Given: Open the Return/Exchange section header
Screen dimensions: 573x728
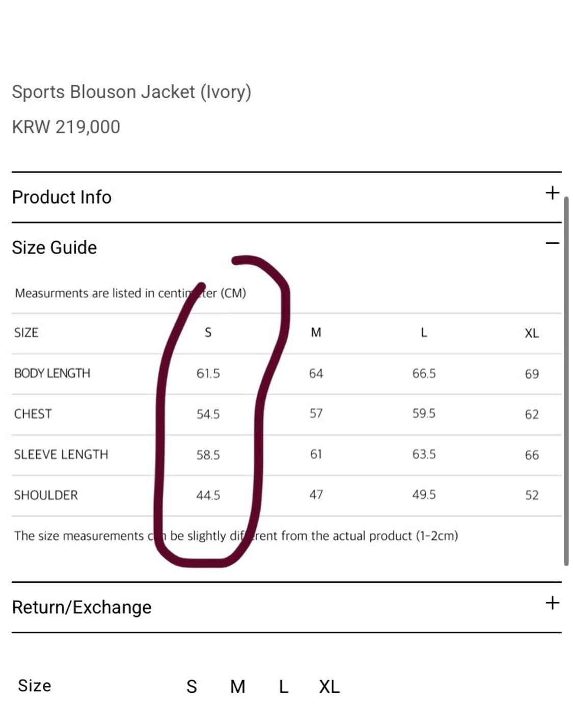Looking at the screenshot, I should (81, 607).
